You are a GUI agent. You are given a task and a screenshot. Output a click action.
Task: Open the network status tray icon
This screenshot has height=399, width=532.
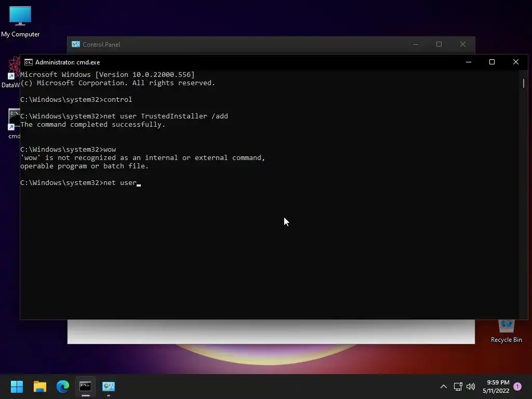(458, 387)
